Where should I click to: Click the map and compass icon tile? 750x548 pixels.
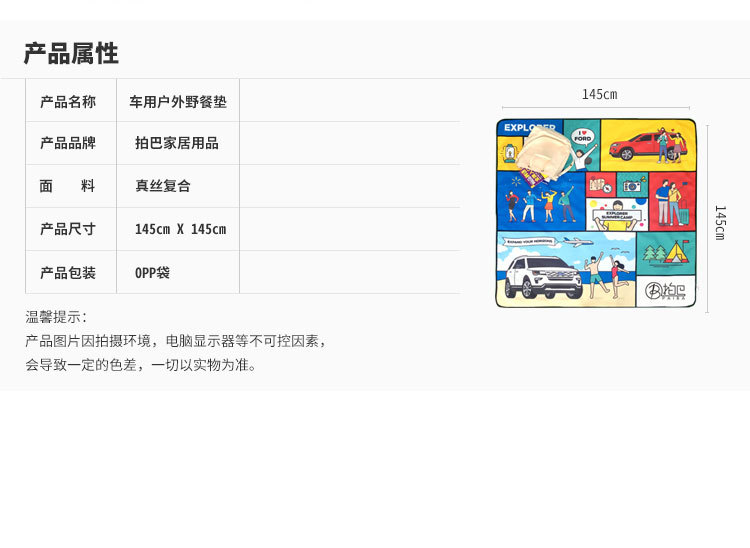(601, 186)
